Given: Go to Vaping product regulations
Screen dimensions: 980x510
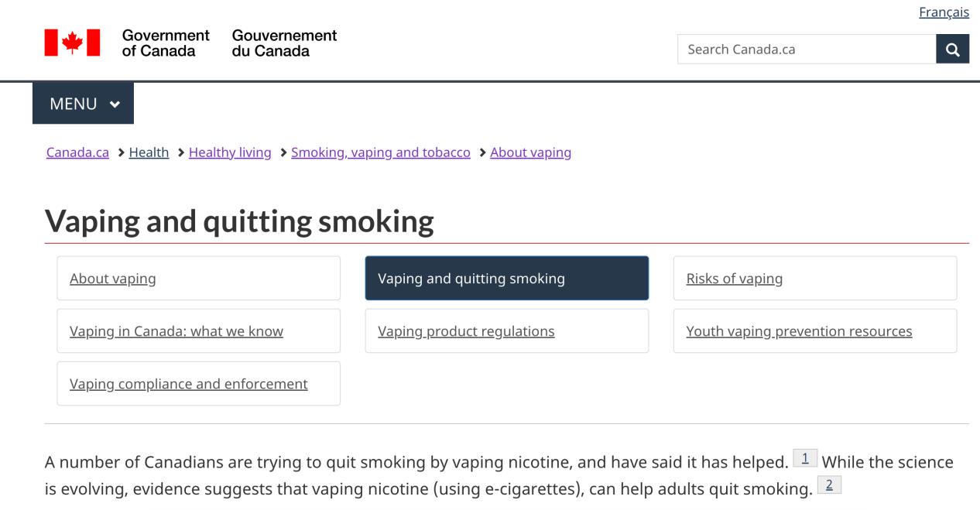Looking at the screenshot, I should [x=507, y=331].
